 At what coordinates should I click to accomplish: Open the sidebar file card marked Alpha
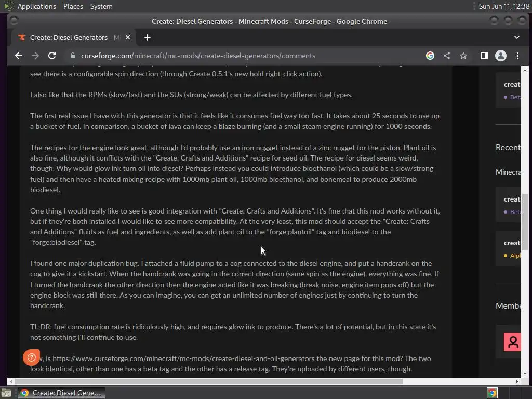508,249
